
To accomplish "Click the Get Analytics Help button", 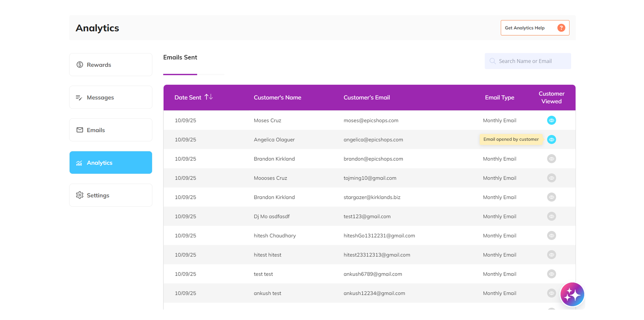I will 535,28.
